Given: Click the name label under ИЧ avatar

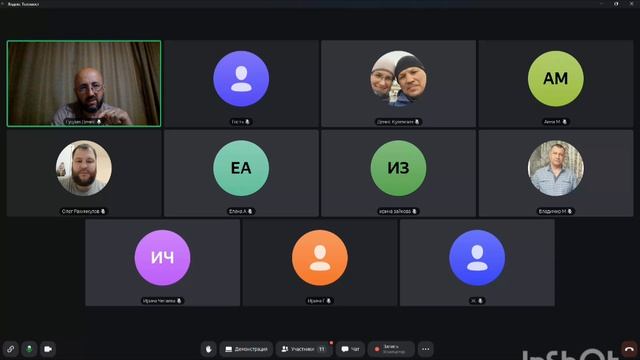Looking at the screenshot, I should coord(162,301).
